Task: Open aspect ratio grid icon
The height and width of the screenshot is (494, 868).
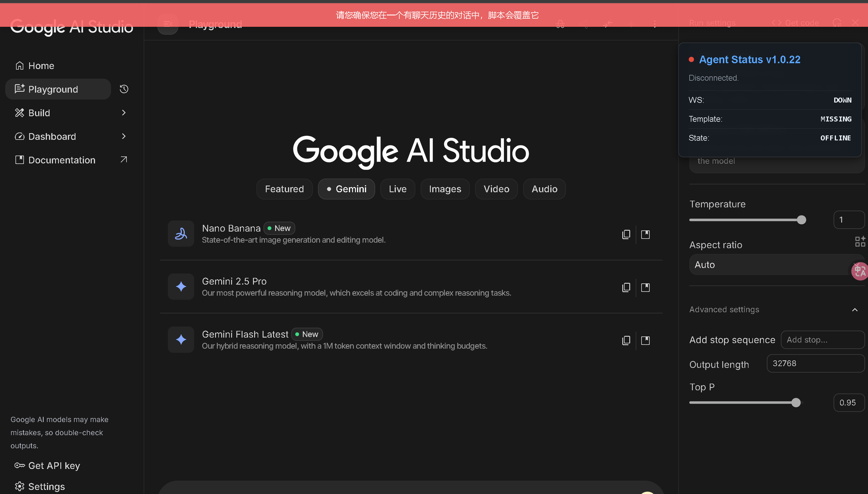Action: tap(860, 241)
